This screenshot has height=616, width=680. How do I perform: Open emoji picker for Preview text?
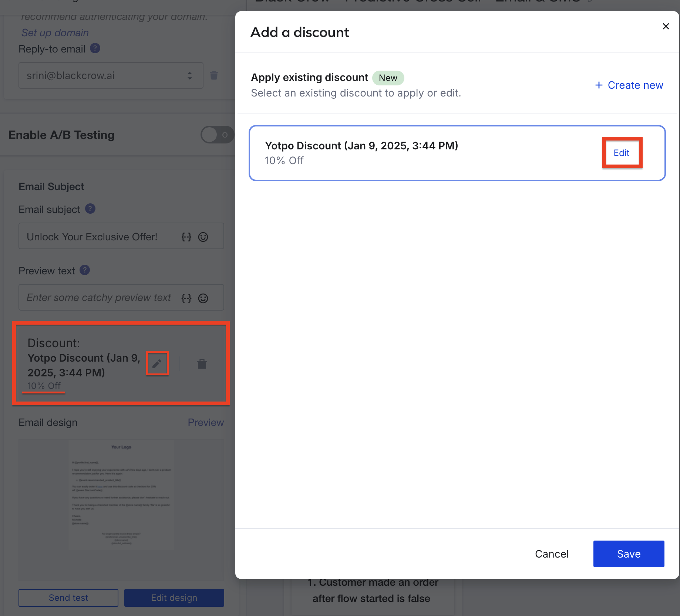point(203,298)
